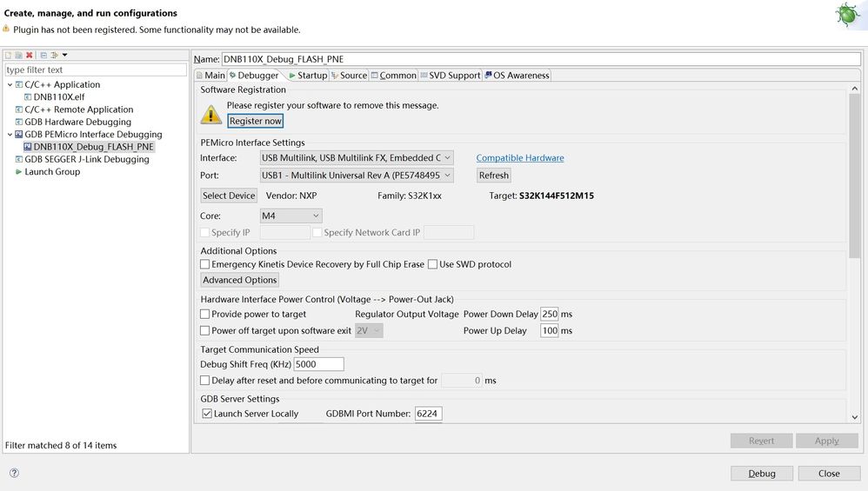The width and height of the screenshot is (868, 491).
Task: Edit the GDBMI Port Number field
Action: [429, 414]
